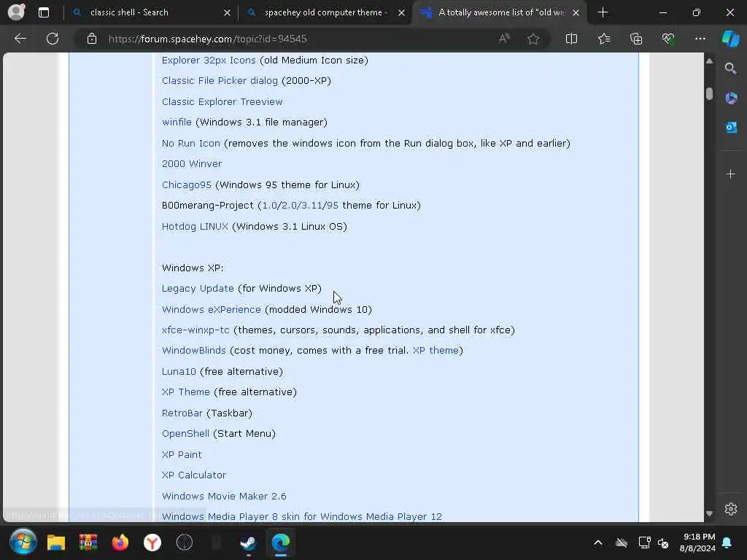Click the scrollbar up arrow
The image size is (747, 560).
click(x=709, y=61)
